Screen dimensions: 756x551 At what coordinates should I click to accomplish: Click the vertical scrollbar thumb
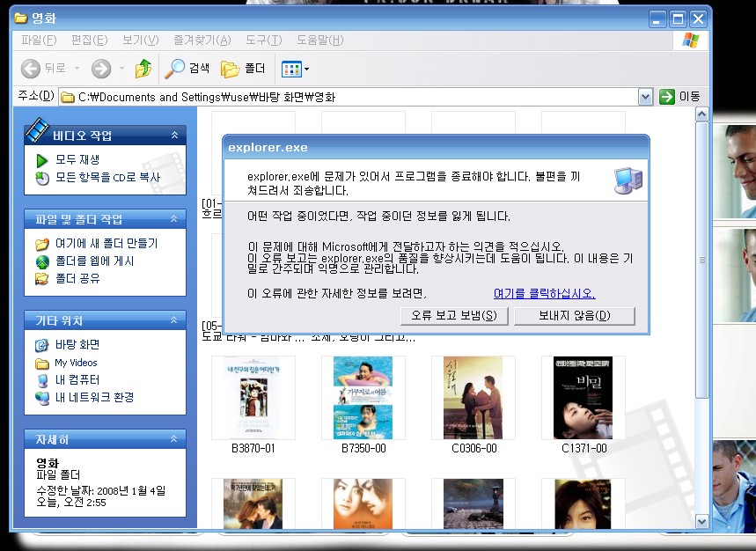pos(702,260)
